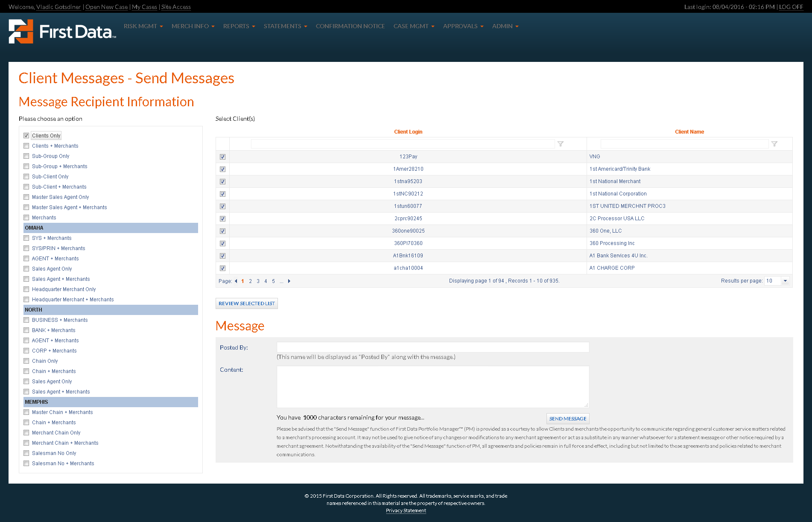
Task: Uncheck the a1cha10004 client row
Action: 222,268
